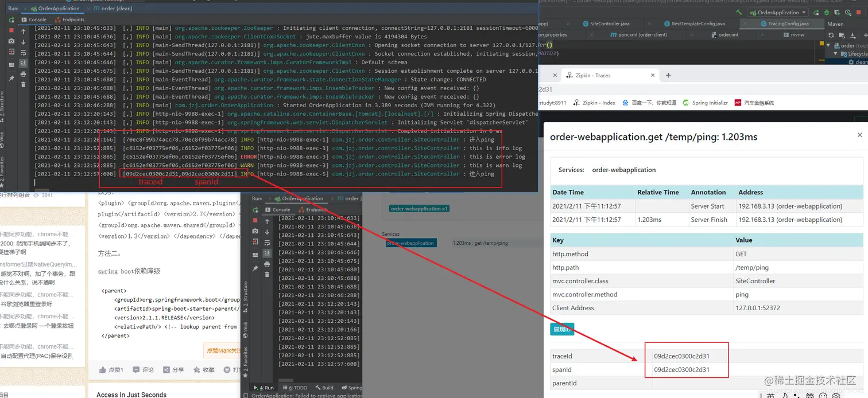
Task: Click the 收藏 favorite button on blog
Action: click(204, 370)
